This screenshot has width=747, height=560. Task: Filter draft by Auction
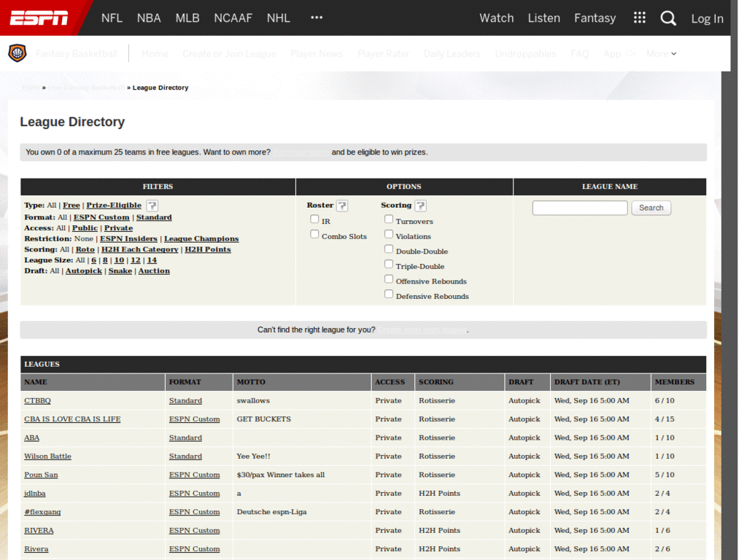pos(154,271)
